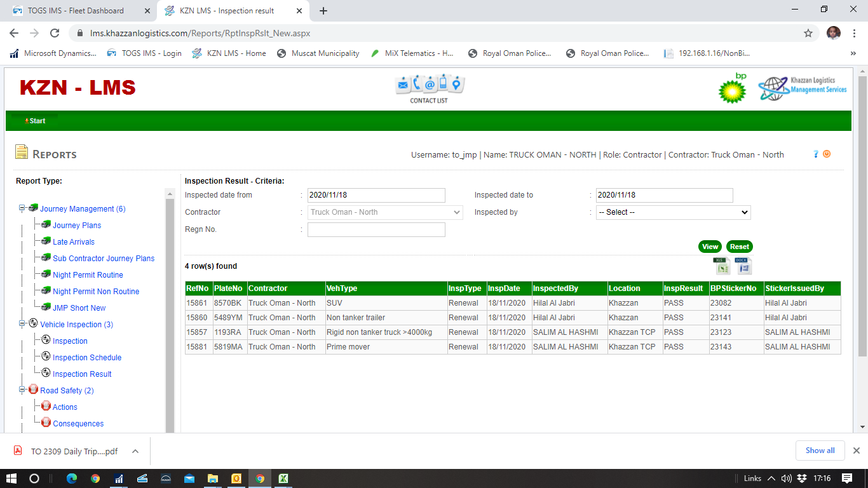Screen dimensions: 868x488
Task: Open Excel from the Windows taskbar
Action: [284, 478]
